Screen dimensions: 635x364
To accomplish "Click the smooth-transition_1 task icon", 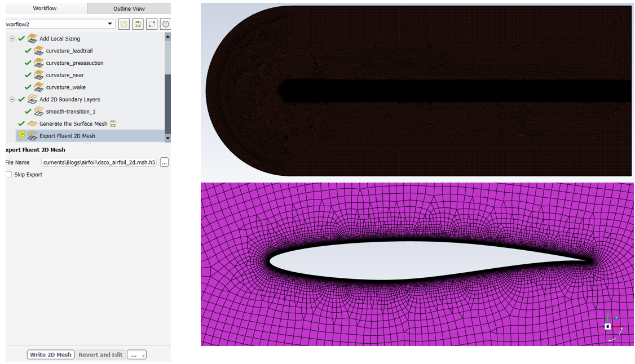I will click(x=39, y=111).
